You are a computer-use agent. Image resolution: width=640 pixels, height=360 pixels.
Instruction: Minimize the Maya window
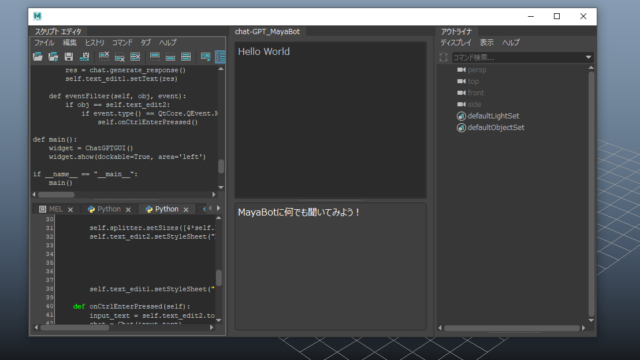point(531,16)
